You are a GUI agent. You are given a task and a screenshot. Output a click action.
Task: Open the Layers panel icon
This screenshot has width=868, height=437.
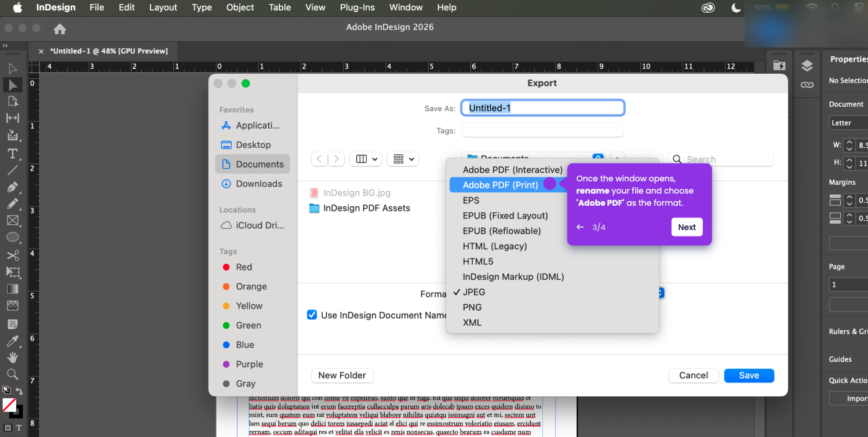(x=807, y=65)
